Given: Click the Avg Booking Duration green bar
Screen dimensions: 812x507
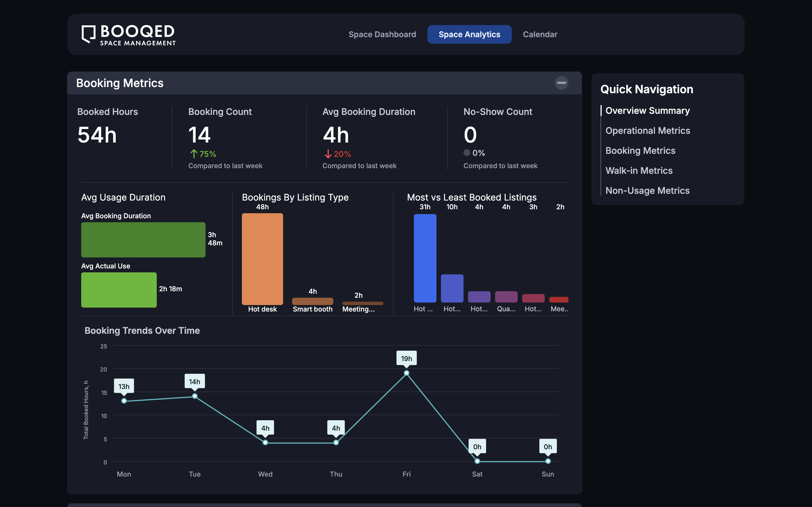Looking at the screenshot, I should pyautogui.click(x=143, y=240).
